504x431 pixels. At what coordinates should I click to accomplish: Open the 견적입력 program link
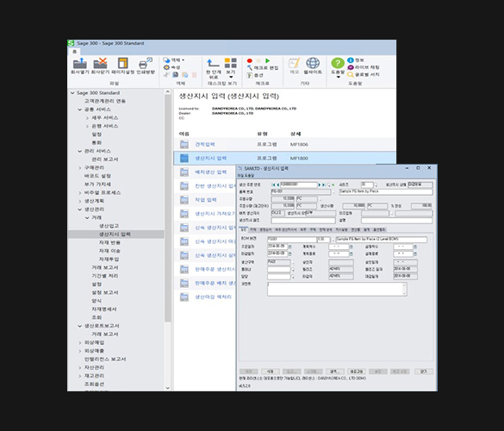[x=205, y=145]
